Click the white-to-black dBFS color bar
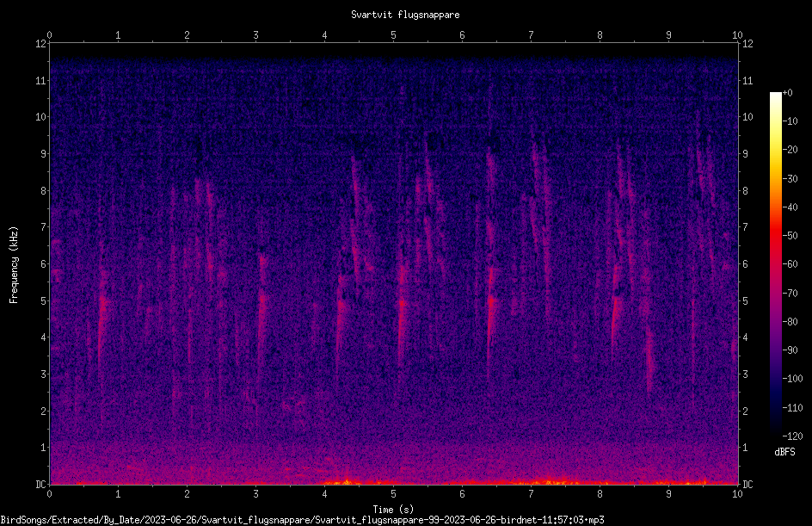Screen dimensions: 812x526 tap(776, 264)
